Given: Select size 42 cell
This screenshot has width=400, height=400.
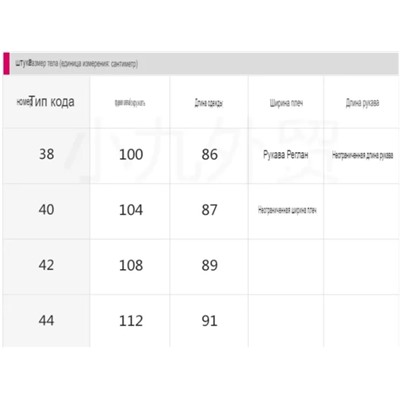Looking at the screenshot, I should tap(46, 265).
